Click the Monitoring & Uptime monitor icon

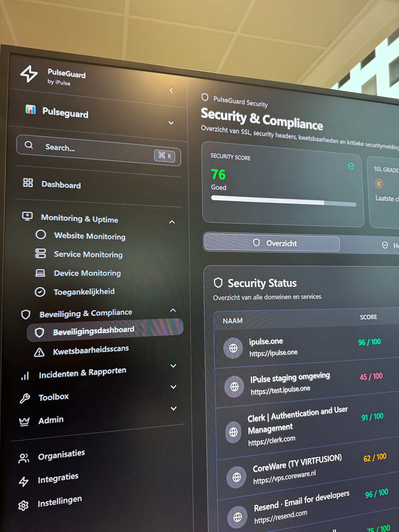coord(27,216)
